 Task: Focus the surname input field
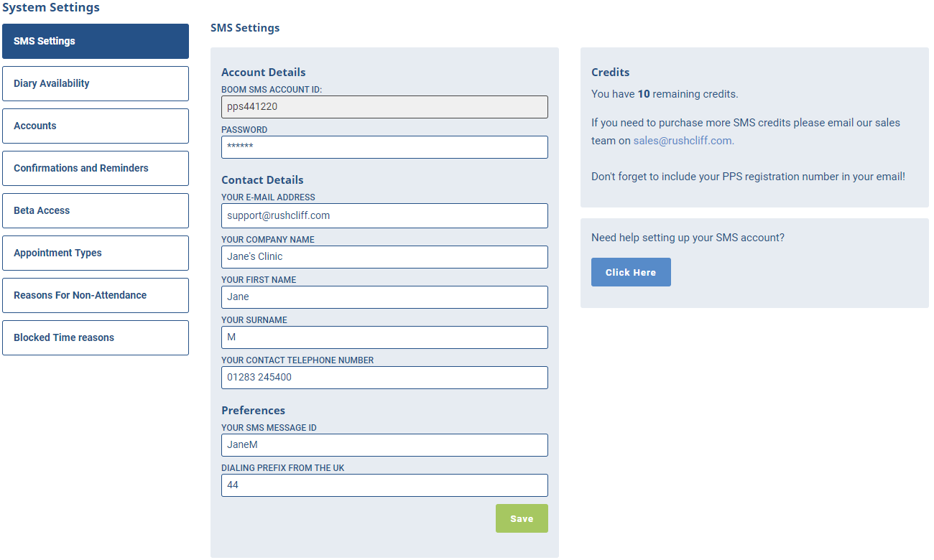[384, 337]
